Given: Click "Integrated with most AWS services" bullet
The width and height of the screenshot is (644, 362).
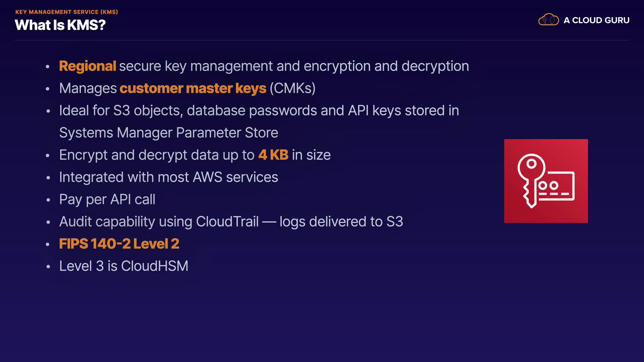Looking at the screenshot, I should tap(169, 177).
